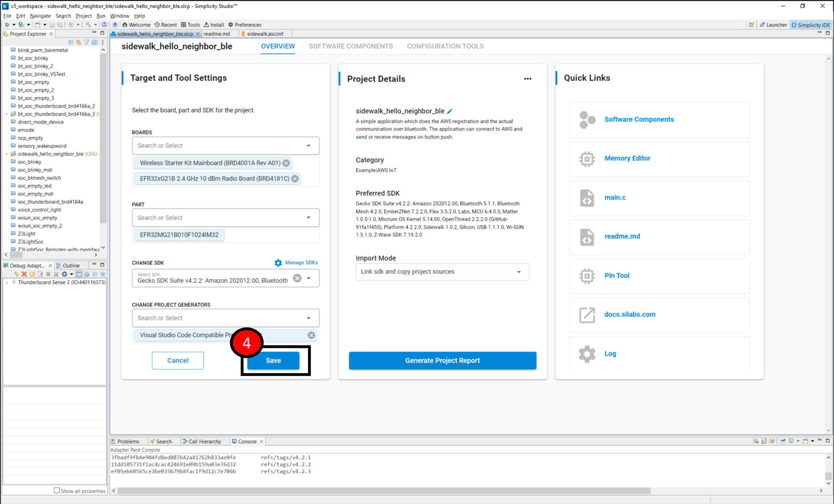Viewport: 834px width, 504px height.
Task: Remove Visual Studio Code generator chip
Action: 311,335
